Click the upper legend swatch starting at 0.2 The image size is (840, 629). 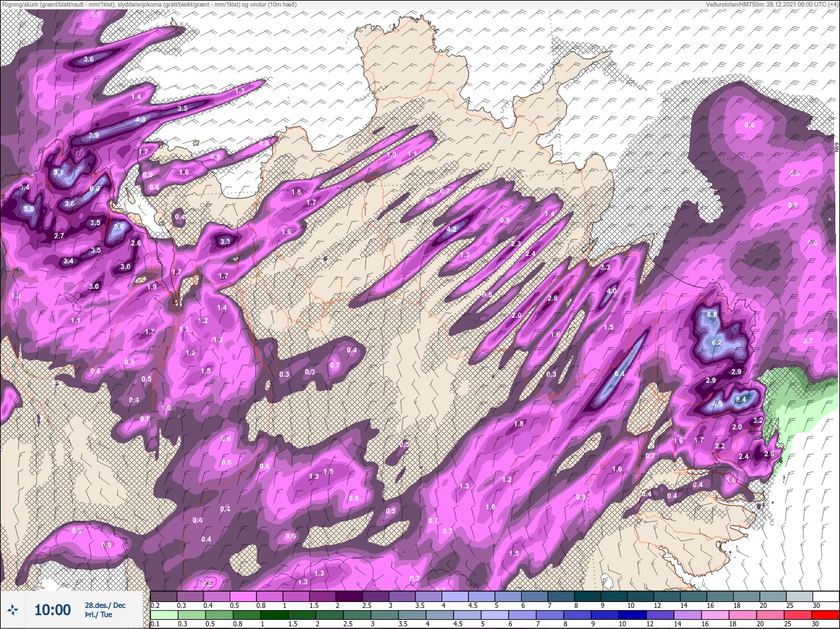pos(163,596)
